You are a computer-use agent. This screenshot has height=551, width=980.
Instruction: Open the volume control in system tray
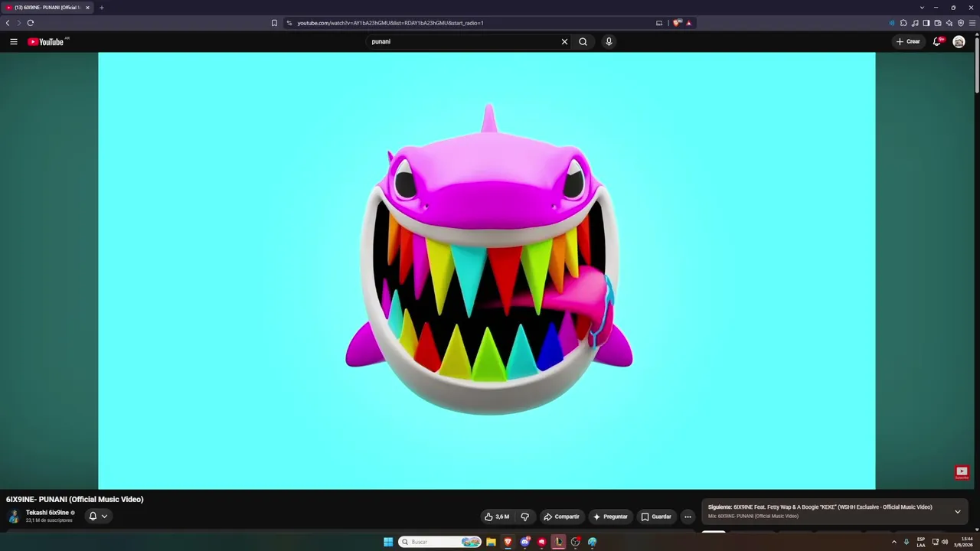pyautogui.click(x=945, y=542)
